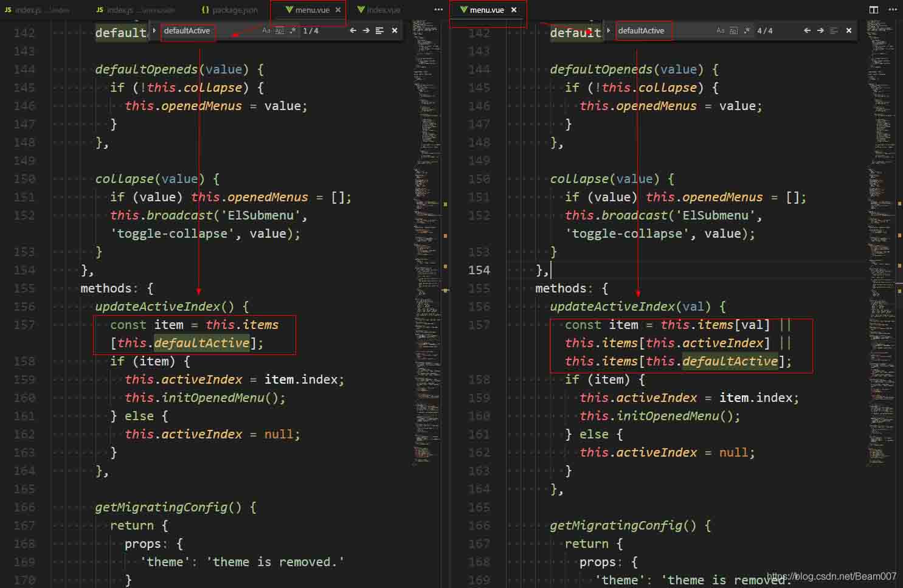Image resolution: width=903 pixels, height=588 pixels.
Task: Click find-in-selection icon in left find widget
Action: click(x=379, y=30)
